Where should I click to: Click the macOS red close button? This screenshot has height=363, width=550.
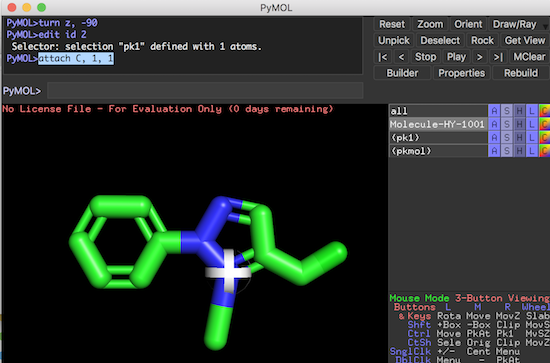coord(12,7)
